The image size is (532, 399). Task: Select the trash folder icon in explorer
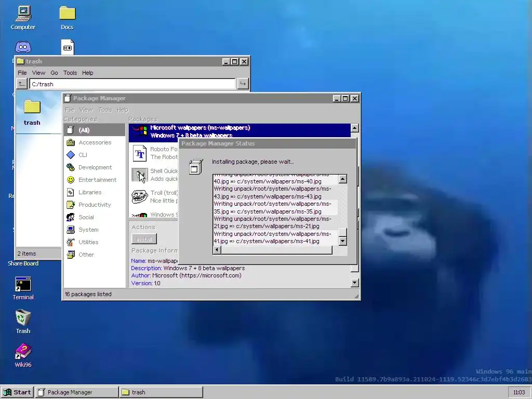(x=32, y=112)
